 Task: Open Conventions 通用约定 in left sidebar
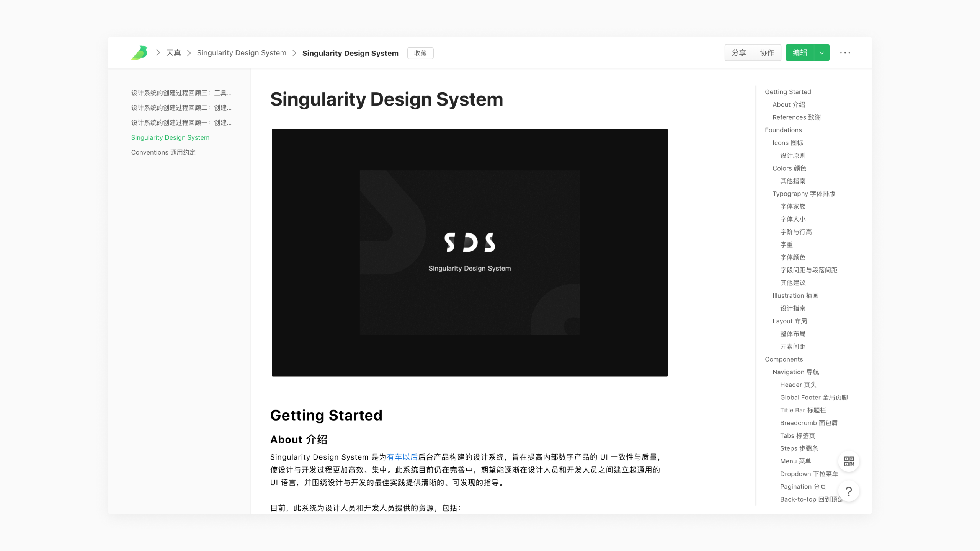click(x=163, y=152)
